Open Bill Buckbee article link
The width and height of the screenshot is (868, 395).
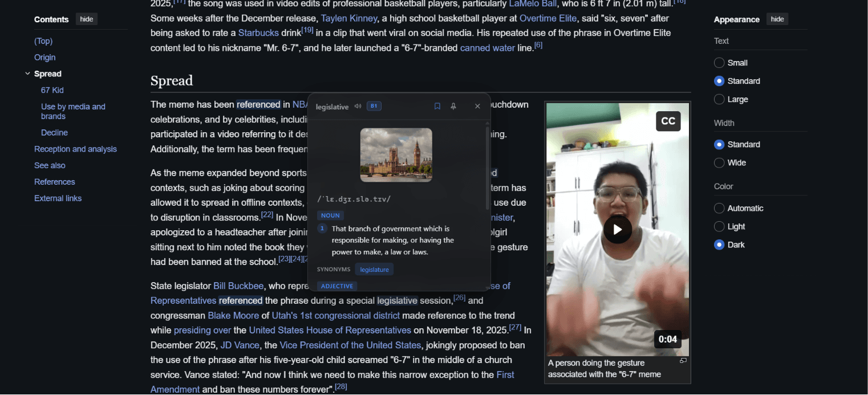click(240, 286)
